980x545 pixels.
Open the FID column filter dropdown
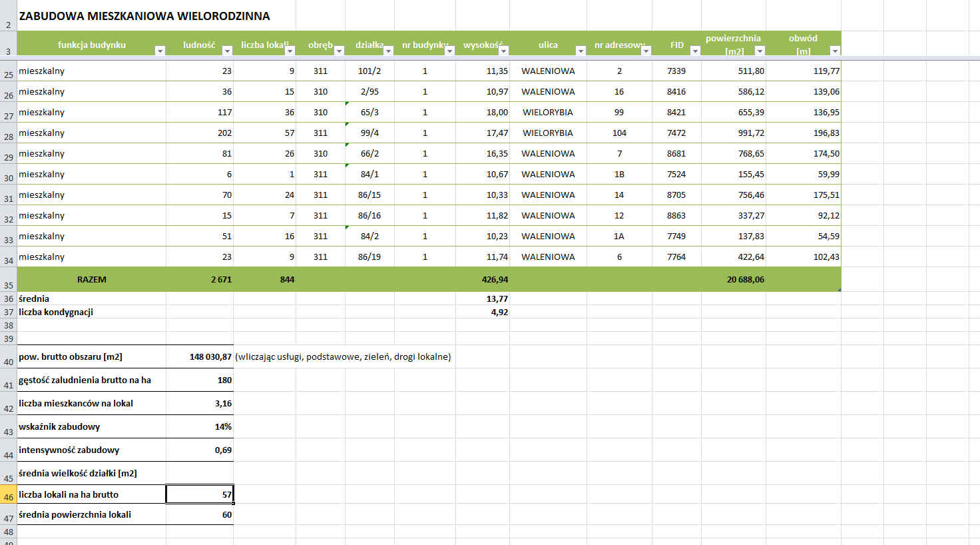(695, 51)
